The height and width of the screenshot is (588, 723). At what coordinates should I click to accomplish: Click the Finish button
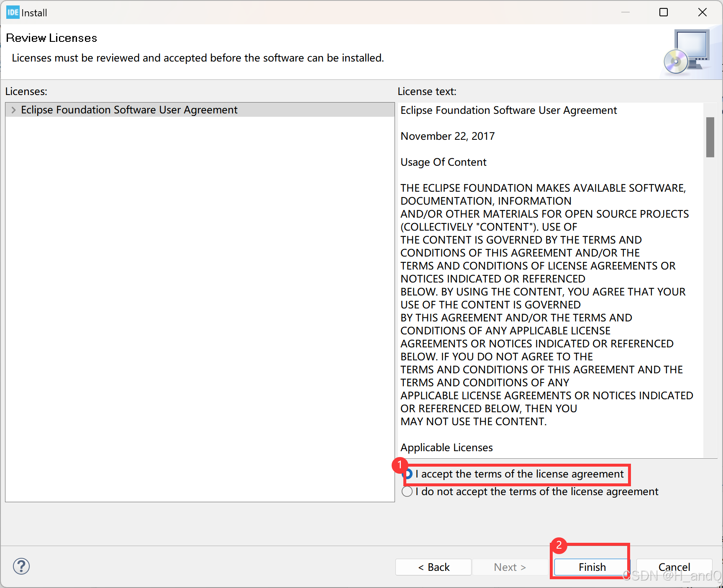tap(592, 567)
